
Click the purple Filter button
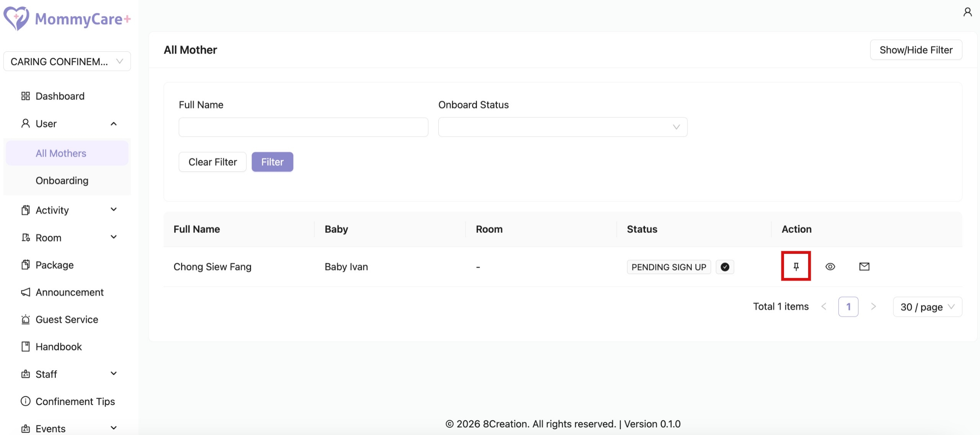coord(272,162)
